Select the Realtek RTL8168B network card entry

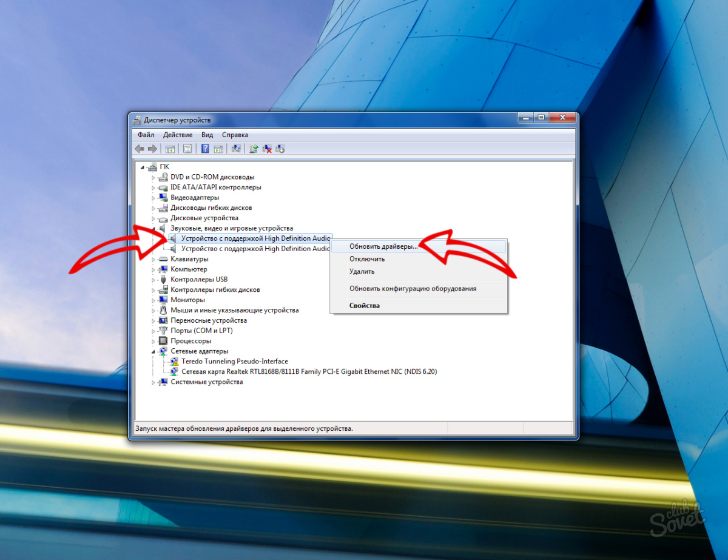pos(309,372)
